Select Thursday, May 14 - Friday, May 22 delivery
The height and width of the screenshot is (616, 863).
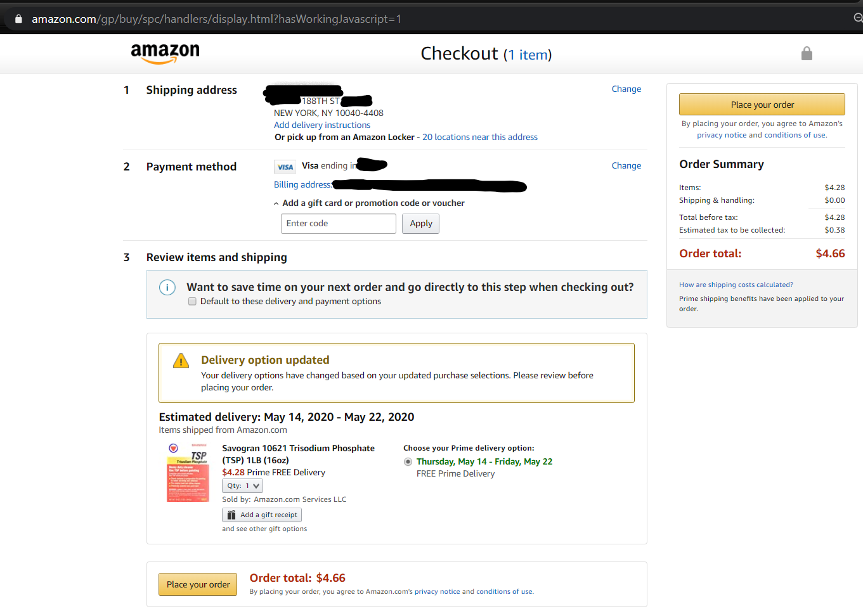(408, 461)
